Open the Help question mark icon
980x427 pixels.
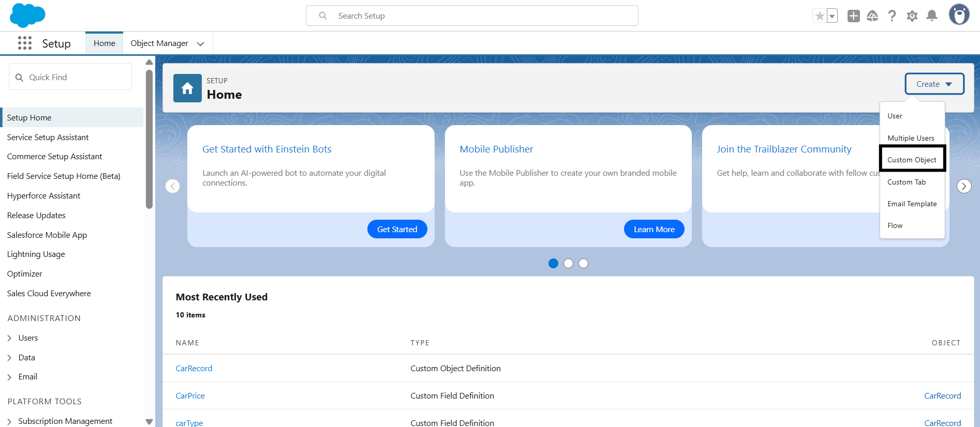point(892,16)
